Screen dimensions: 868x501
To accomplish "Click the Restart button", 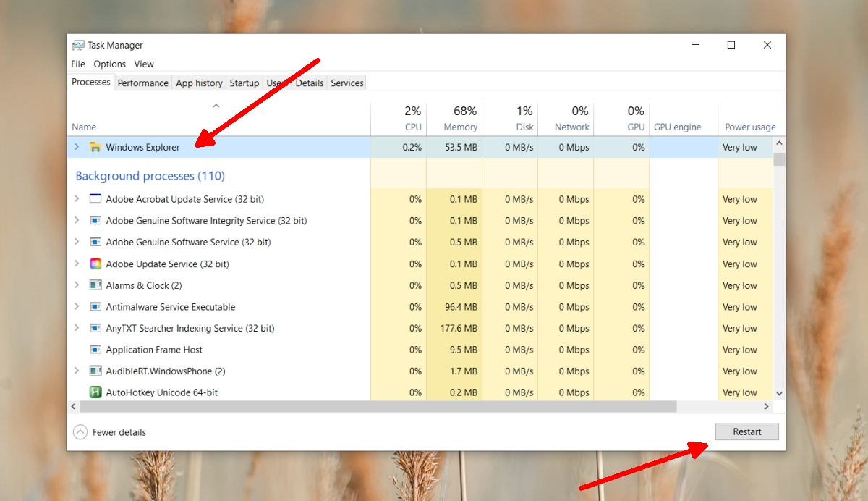I will pyautogui.click(x=747, y=431).
